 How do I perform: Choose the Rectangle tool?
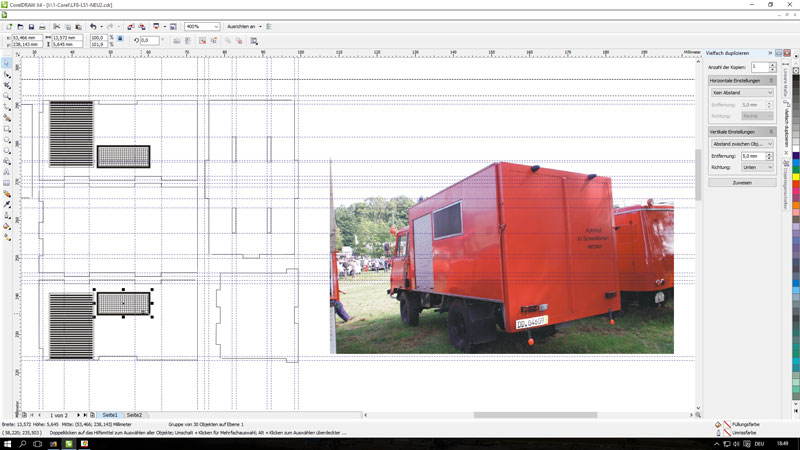coord(7,129)
